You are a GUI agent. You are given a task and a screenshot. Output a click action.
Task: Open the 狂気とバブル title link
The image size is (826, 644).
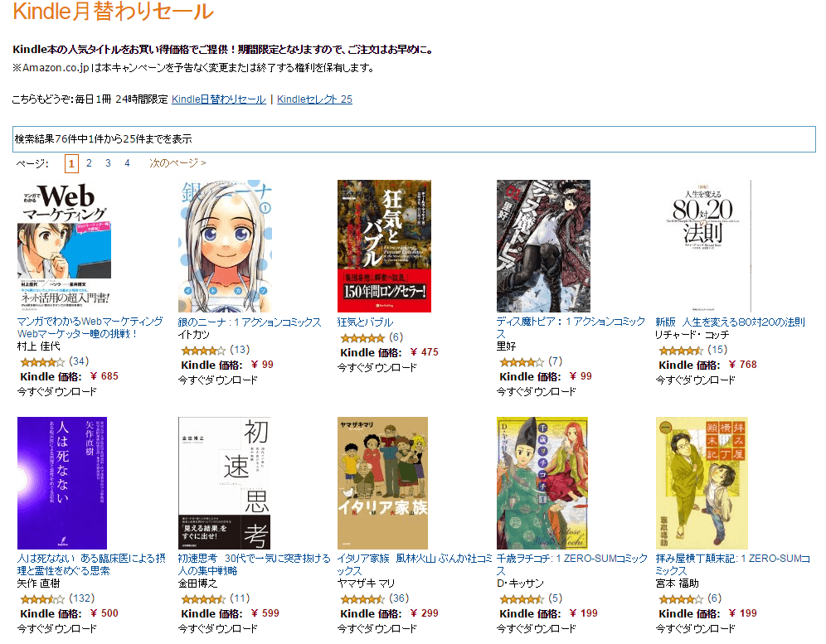365,322
